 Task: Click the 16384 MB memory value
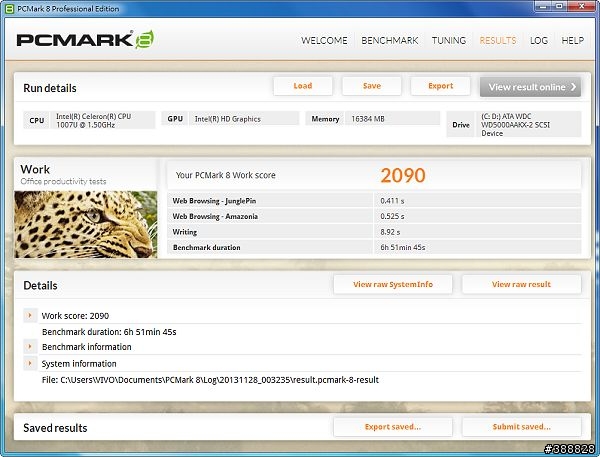(x=368, y=119)
